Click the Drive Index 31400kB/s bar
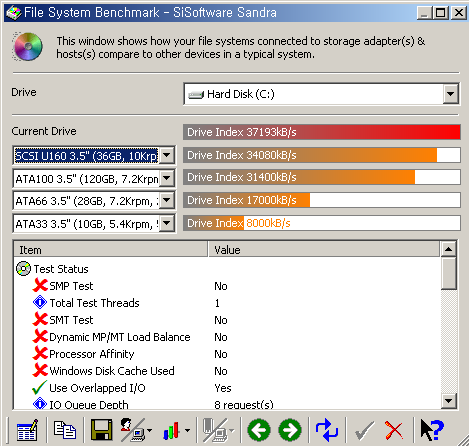The width and height of the screenshot is (469, 446). 322,177
